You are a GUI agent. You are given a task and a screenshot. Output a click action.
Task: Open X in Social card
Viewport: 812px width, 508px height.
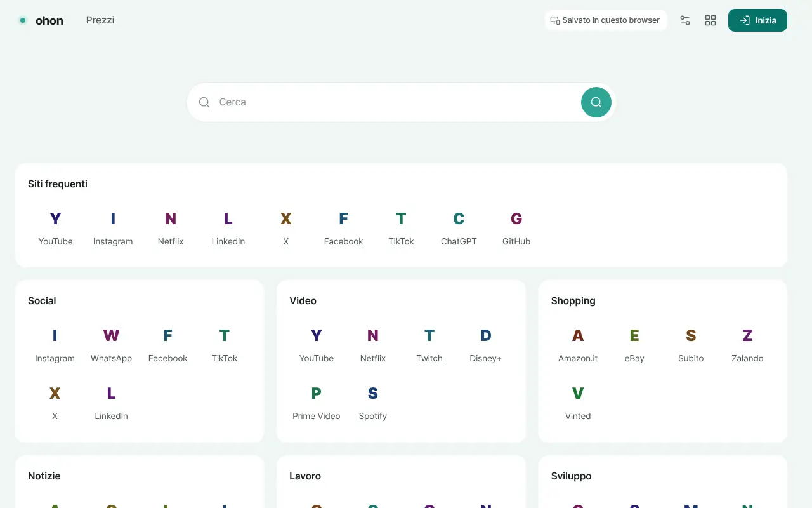[x=55, y=403]
